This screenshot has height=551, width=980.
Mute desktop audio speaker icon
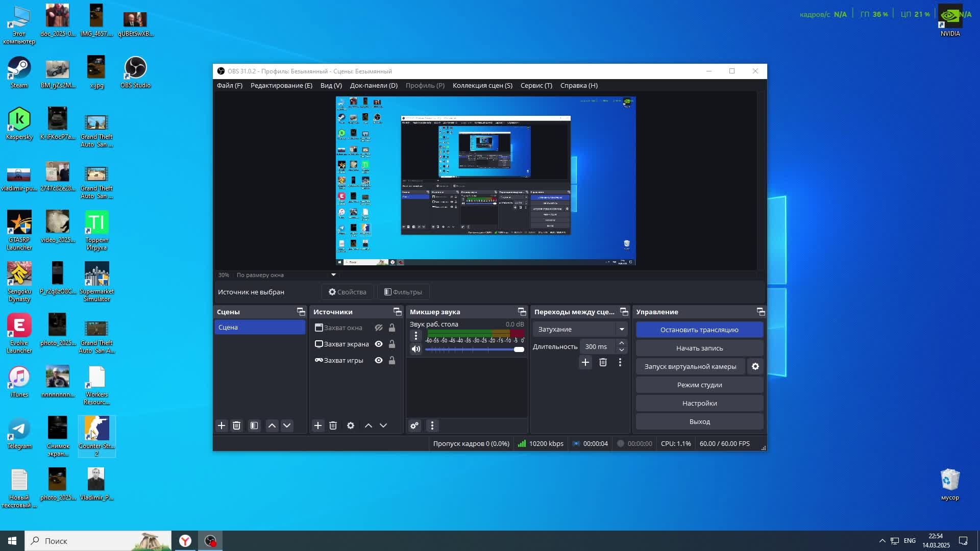tap(416, 349)
